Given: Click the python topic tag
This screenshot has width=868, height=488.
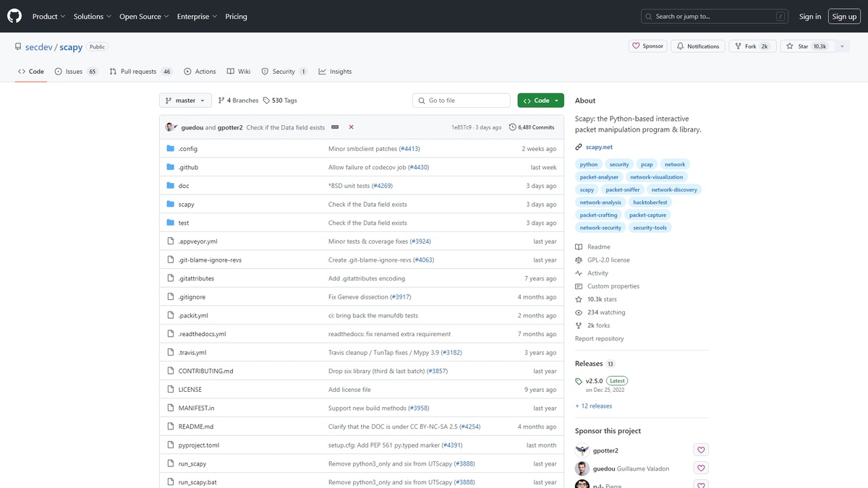Looking at the screenshot, I should pyautogui.click(x=589, y=164).
